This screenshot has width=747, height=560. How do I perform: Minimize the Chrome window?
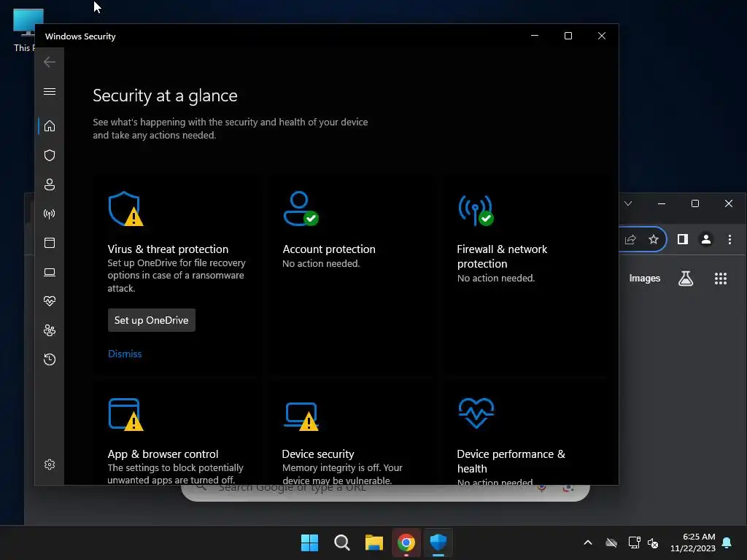point(661,203)
